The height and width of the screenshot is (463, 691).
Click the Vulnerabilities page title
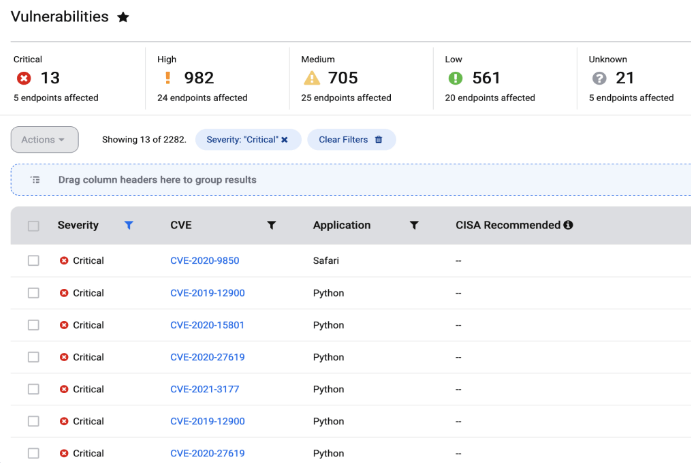[x=59, y=17]
